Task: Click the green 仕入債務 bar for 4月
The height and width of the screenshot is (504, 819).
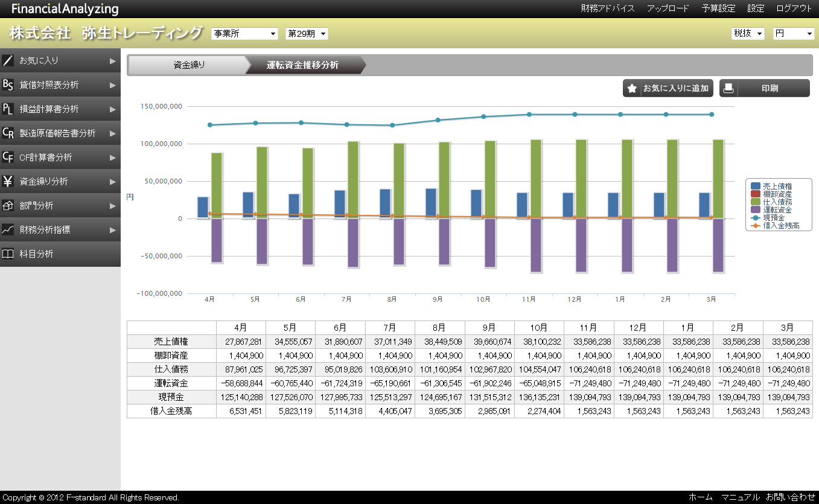Action: tap(216, 185)
